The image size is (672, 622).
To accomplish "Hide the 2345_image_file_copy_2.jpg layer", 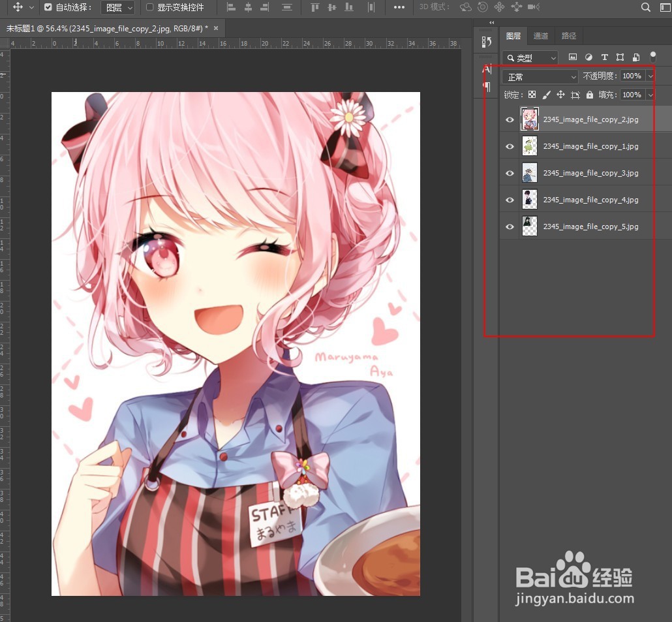I will 510,119.
